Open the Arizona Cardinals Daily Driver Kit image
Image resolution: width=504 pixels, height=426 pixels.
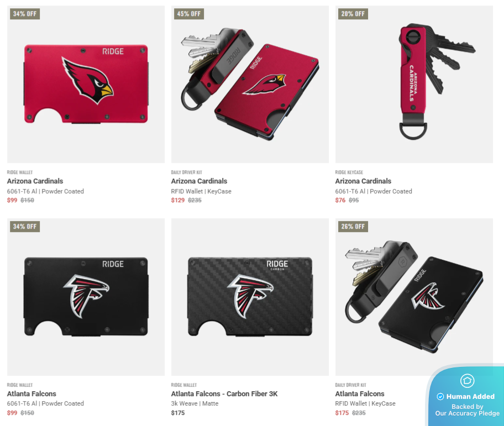point(250,84)
